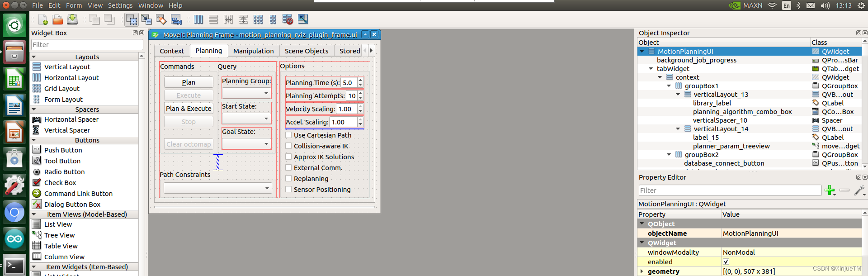
Task: Open Property Editor wrench configure icon
Action: (x=859, y=190)
